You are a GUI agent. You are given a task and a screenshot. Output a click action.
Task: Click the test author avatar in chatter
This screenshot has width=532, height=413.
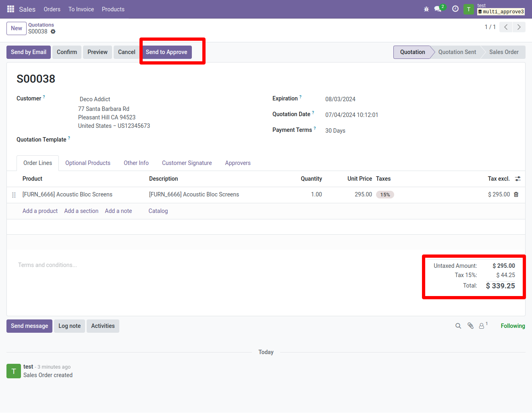pyautogui.click(x=14, y=371)
